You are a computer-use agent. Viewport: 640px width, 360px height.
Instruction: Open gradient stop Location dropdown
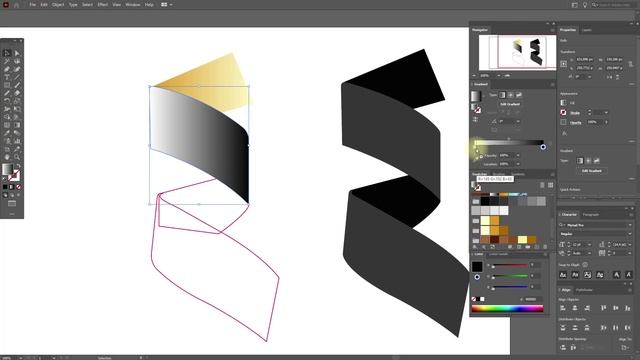pyautogui.click(x=518, y=164)
